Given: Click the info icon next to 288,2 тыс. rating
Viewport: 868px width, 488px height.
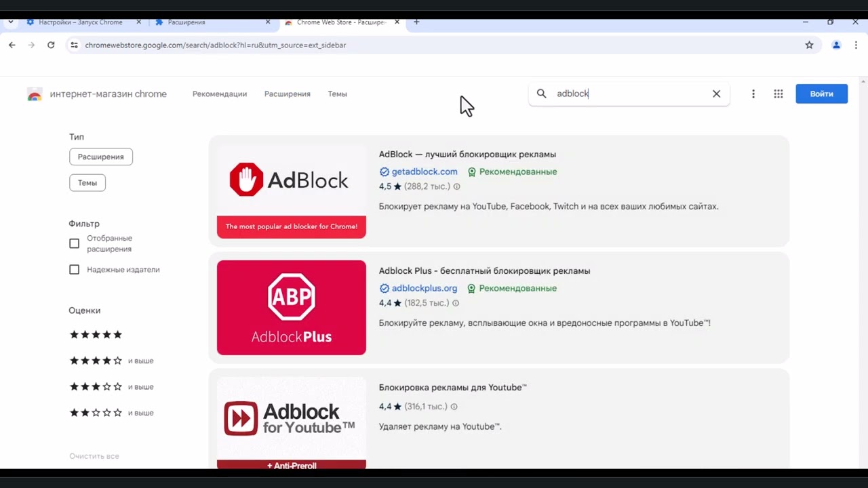Looking at the screenshot, I should pyautogui.click(x=456, y=186).
